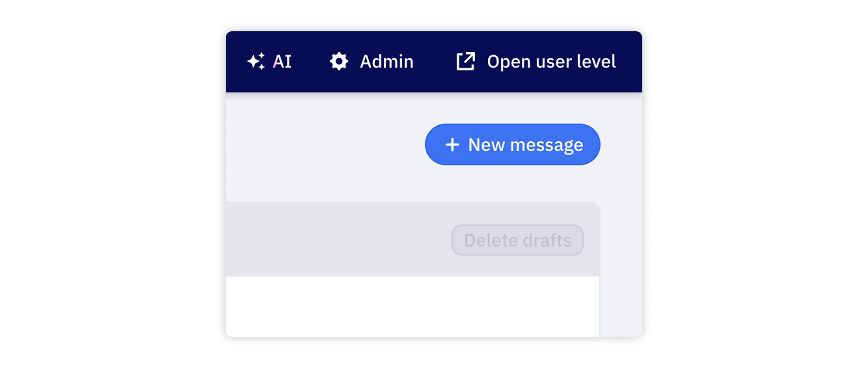Create a New message
Screen dimensions: 868x368
(513, 145)
